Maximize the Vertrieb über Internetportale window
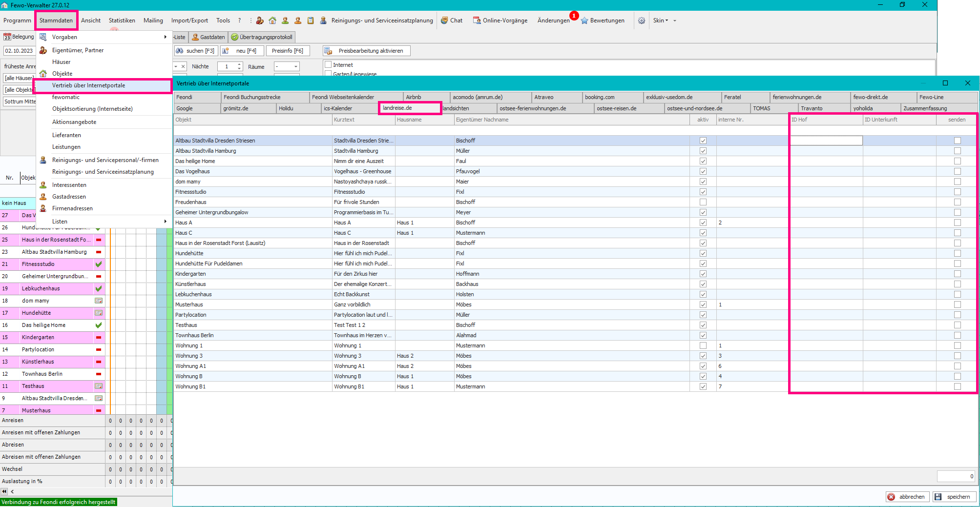The width and height of the screenshot is (980, 507). [945, 83]
